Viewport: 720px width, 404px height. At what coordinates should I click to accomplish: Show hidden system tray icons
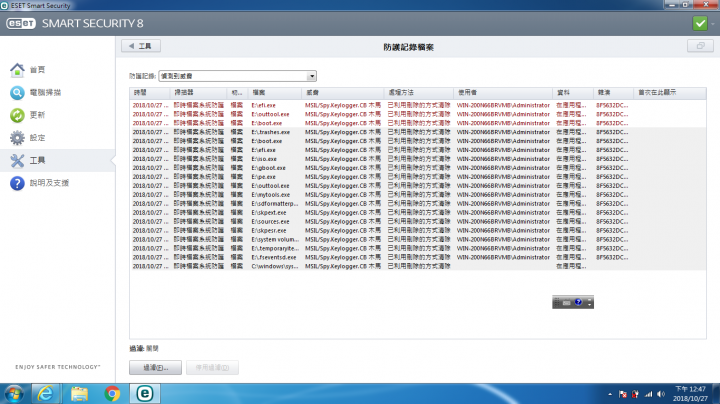[x=610, y=394]
